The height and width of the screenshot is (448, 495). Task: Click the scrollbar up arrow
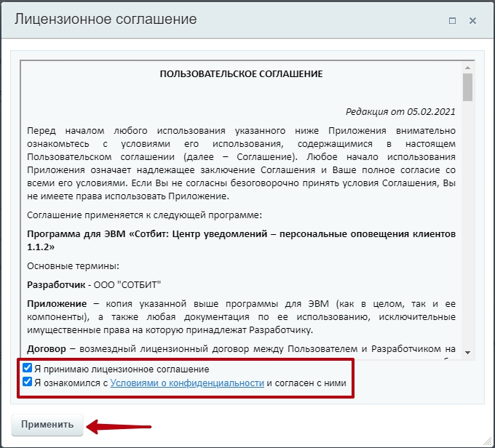click(x=467, y=68)
